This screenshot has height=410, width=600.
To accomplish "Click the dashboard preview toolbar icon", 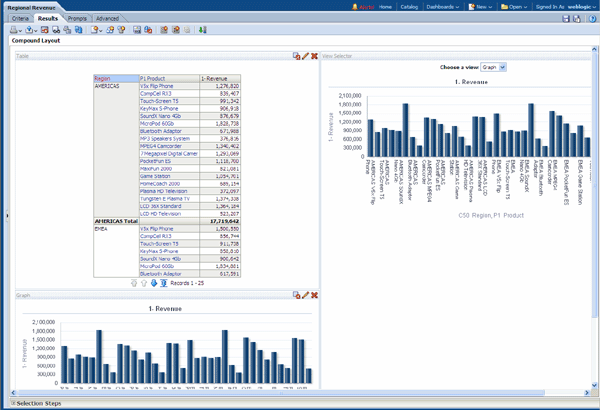I will pyautogui.click(x=45, y=30).
